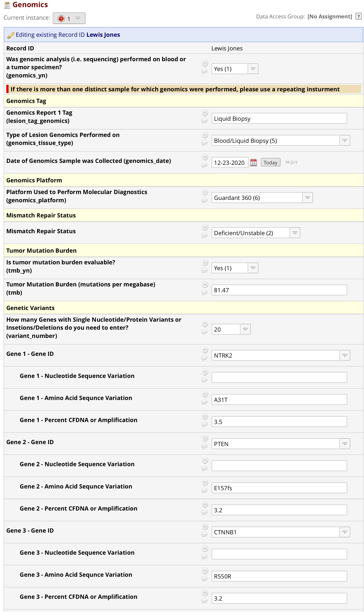Image resolution: width=364 pixels, height=612 pixels.
Task: Click the Gene 1 Percent CFDNA field 3.5
Action: pyautogui.click(x=279, y=421)
